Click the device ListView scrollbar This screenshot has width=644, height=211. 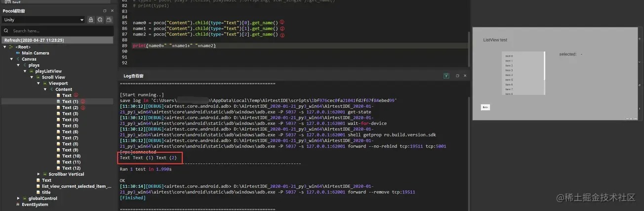pyautogui.click(x=544, y=66)
